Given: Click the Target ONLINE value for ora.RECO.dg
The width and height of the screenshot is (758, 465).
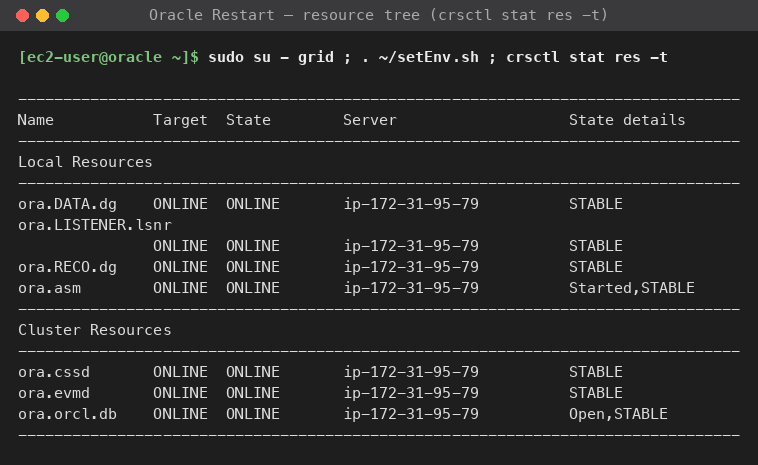Looking at the screenshot, I should coord(180,267).
